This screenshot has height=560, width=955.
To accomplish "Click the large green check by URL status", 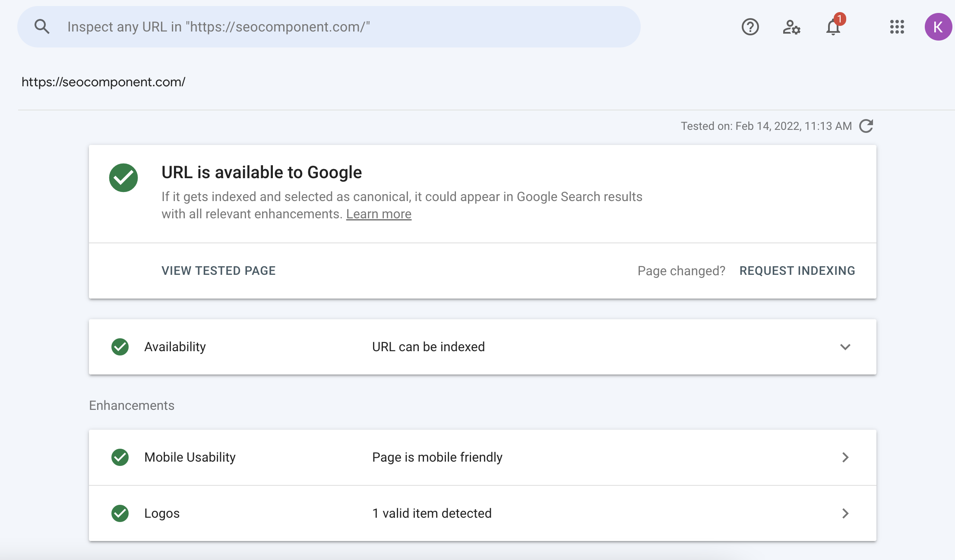I will tap(123, 178).
